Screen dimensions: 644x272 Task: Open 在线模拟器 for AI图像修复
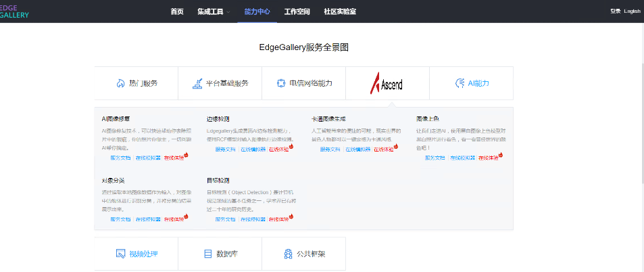pyautogui.click(x=148, y=158)
